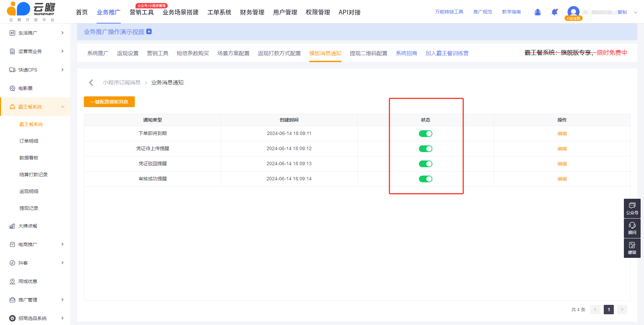Click the 复制 link by account

click(622, 12)
